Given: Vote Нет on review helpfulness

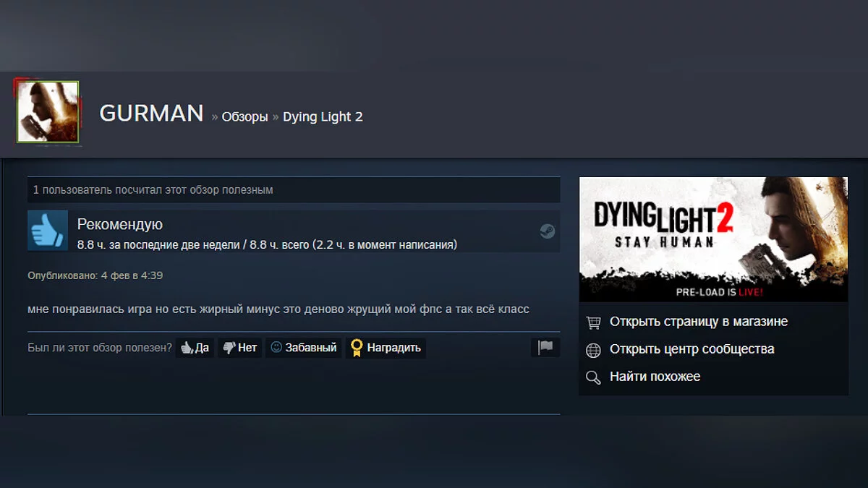Looking at the screenshot, I should tap(239, 348).
